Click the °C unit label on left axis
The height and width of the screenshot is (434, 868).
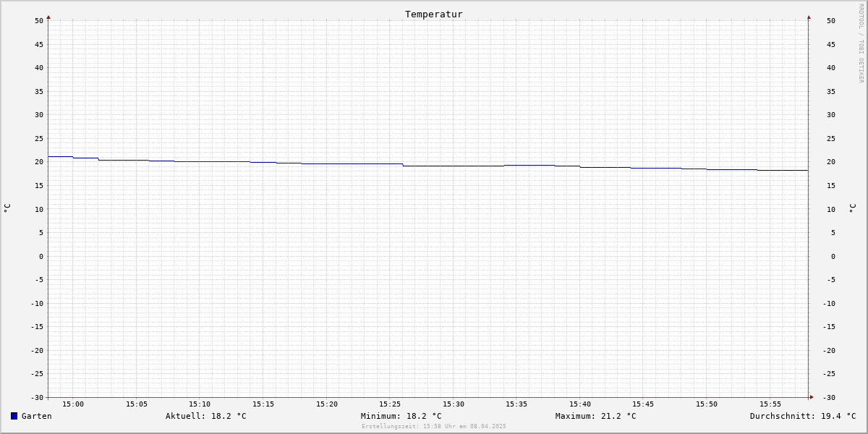pos(7,208)
